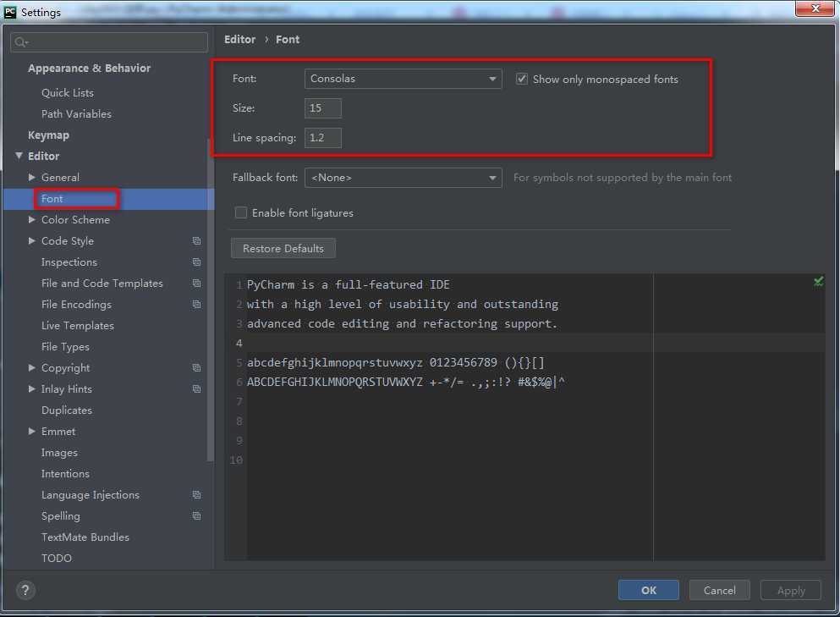Expand the Color Scheme tree node
Image resolution: width=840 pixels, height=617 pixels.
[x=32, y=220]
